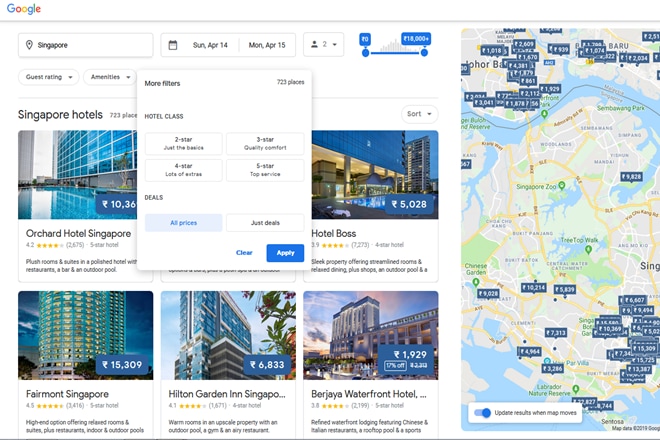Click the ₹1,929 price marker on map
660x440 pixels.
tap(548, 89)
